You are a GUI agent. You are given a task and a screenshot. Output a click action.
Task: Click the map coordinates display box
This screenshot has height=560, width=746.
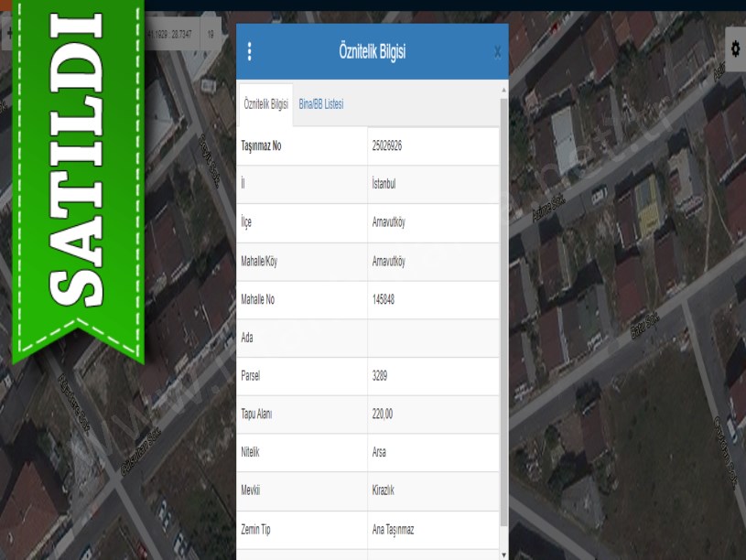[170, 34]
